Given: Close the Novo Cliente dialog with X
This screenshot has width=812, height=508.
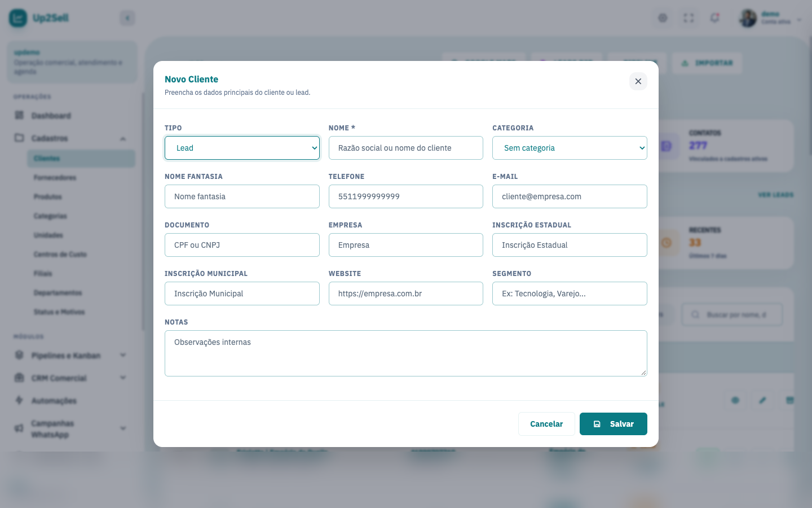Looking at the screenshot, I should [x=638, y=81].
